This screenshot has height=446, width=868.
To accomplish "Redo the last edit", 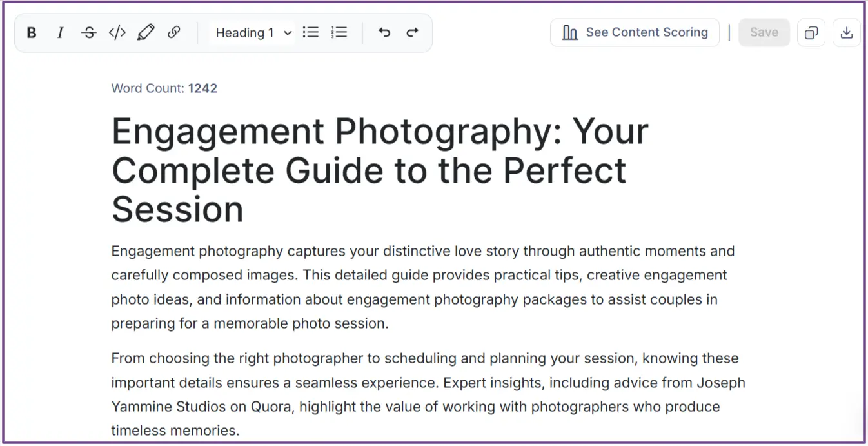I will tap(412, 32).
